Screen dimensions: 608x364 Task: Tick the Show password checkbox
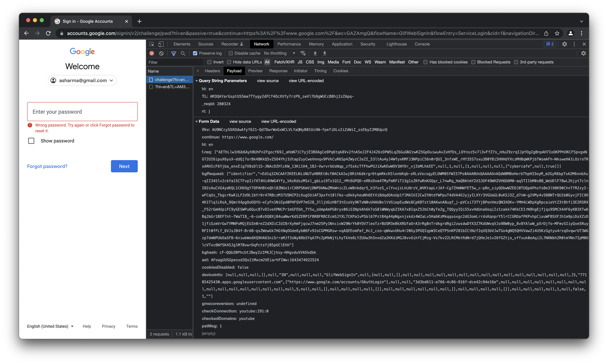click(x=31, y=141)
